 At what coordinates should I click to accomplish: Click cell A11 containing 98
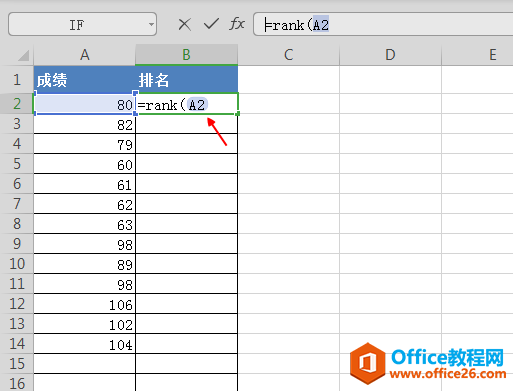85,284
